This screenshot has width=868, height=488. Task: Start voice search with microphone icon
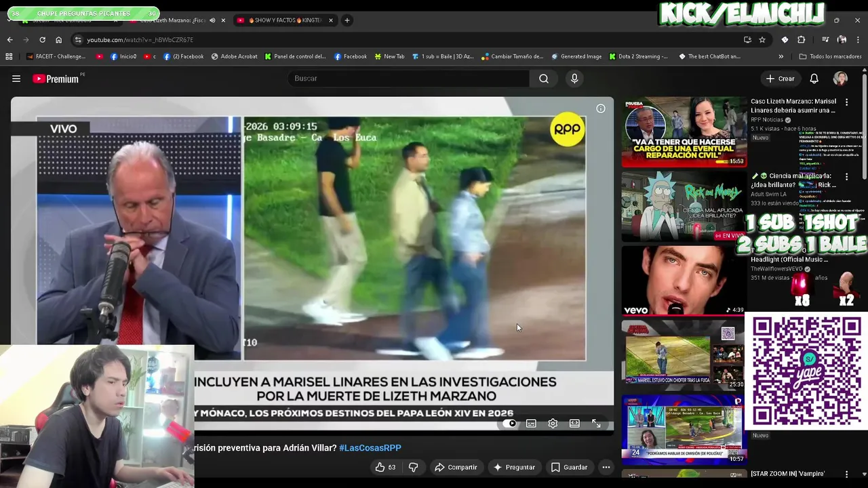[x=574, y=79]
